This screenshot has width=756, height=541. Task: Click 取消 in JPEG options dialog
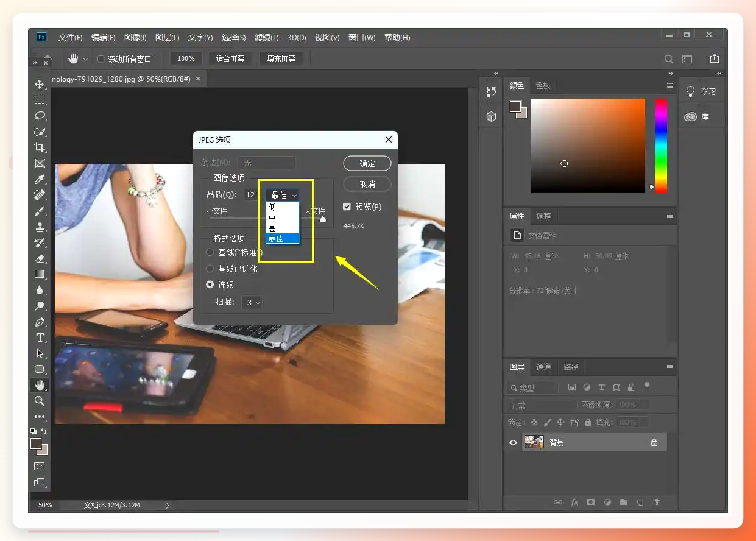click(x=367, y=184)
